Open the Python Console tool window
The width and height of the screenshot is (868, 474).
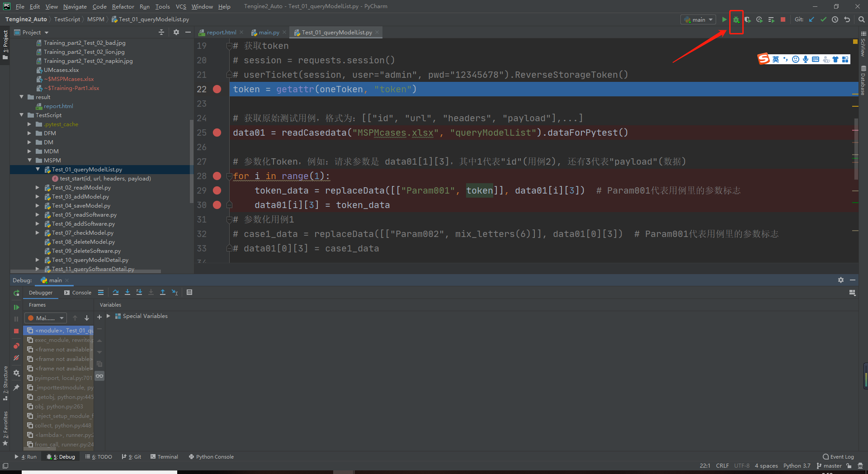pyautogui.click(x=211, y=457)
